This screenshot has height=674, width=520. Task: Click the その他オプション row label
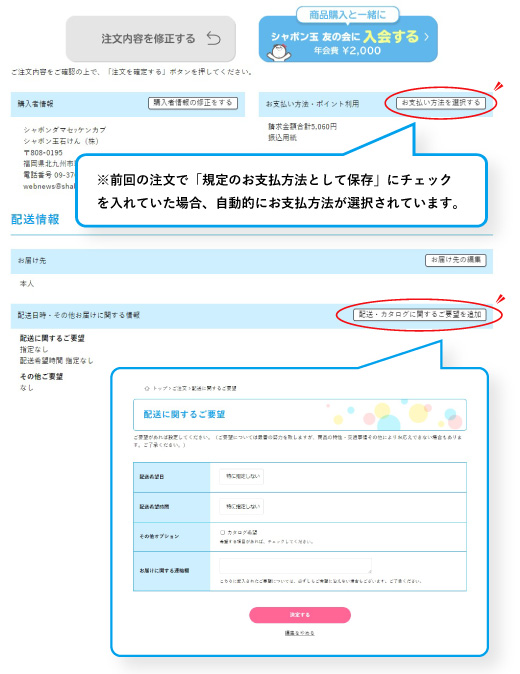pos(159,536)
